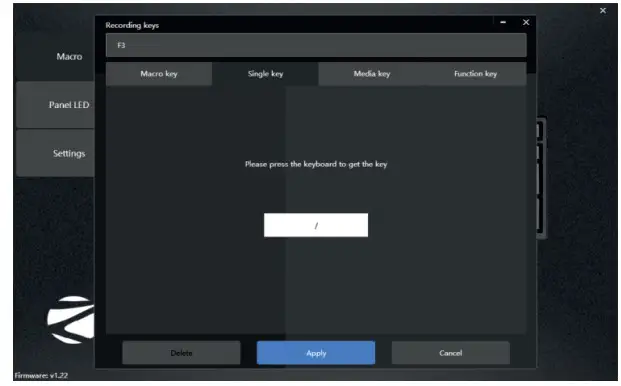Click the brand logo in sidebar
Image resolution: width=621 pixels, height=386 pixels.
(x=71, y=320)
